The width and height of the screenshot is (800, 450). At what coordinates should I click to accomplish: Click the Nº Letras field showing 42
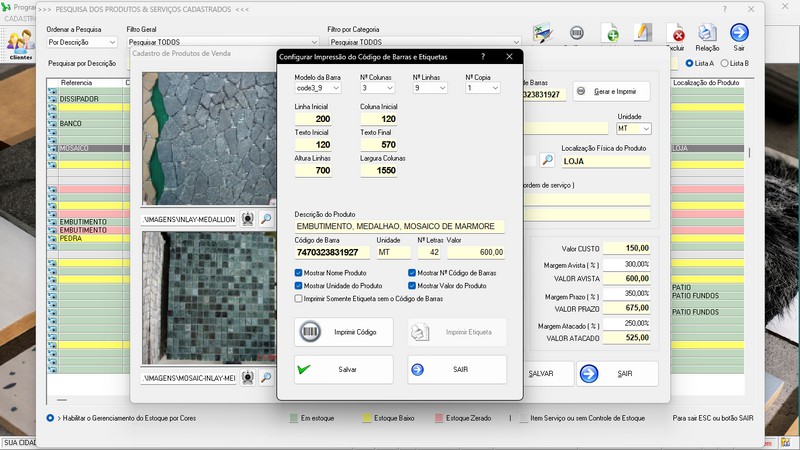coord(429,252)
